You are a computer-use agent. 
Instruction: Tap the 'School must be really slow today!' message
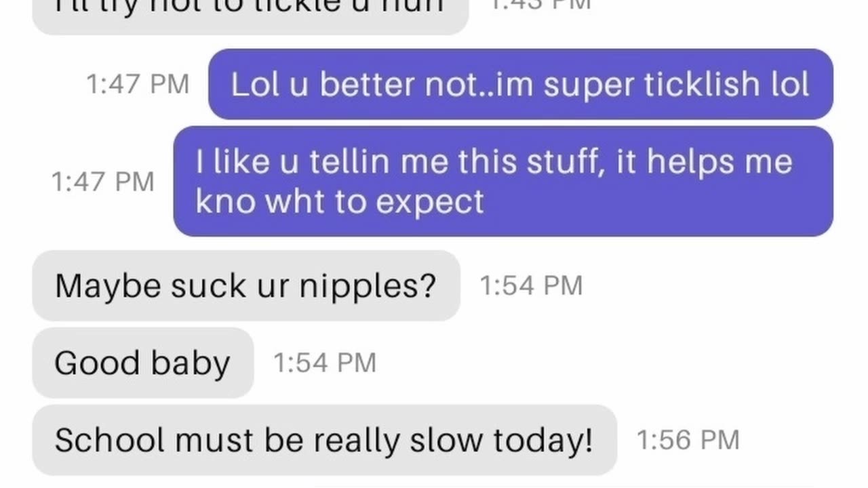[324, 440]
